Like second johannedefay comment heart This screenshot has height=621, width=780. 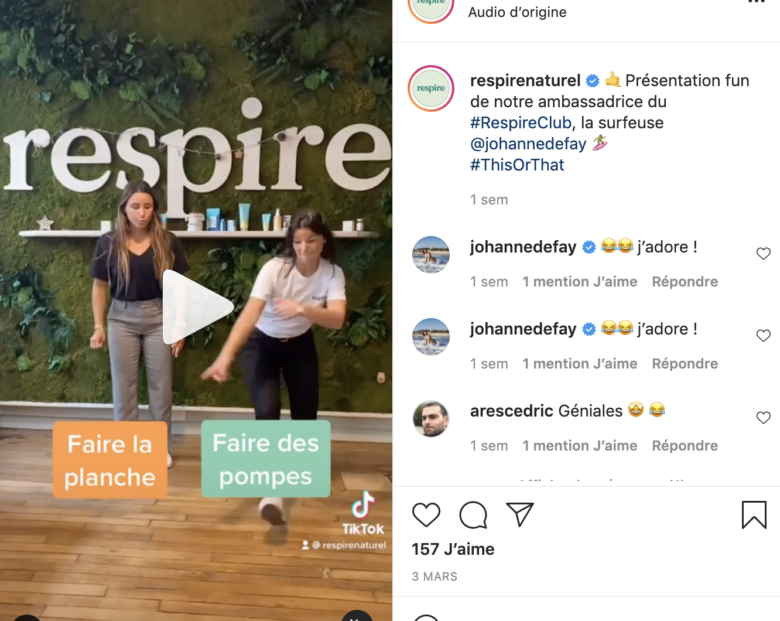(x=763, y=336)
